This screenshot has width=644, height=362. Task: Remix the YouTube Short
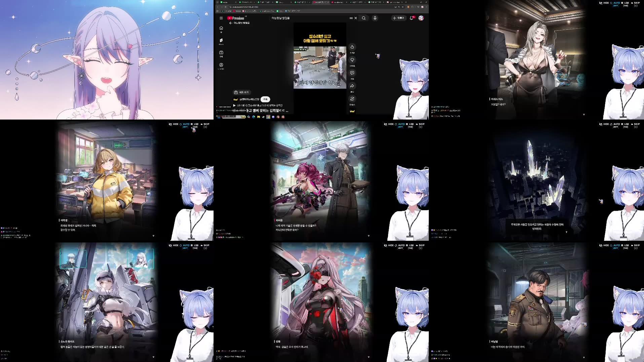[x=352, y=99]
